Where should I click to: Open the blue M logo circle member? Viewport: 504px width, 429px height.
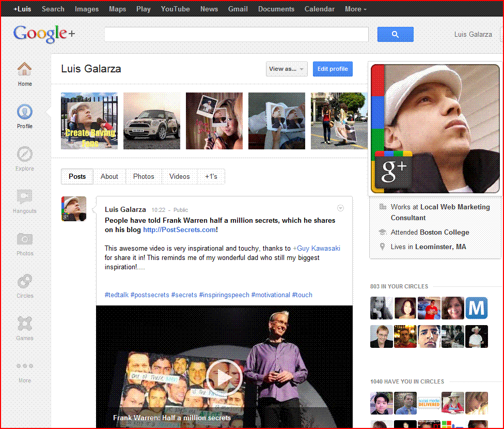click(477, 308)
